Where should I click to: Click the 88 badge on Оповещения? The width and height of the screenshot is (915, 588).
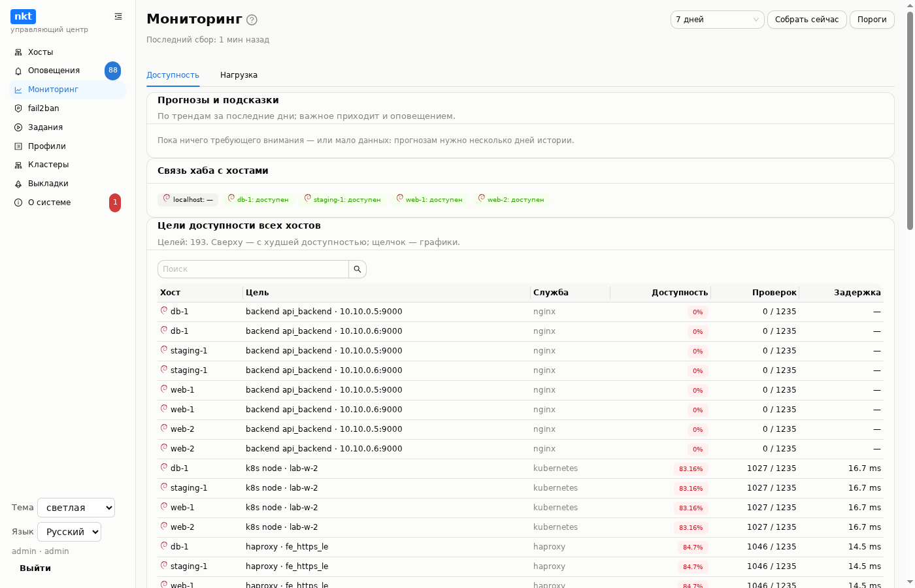pos(113,71)
